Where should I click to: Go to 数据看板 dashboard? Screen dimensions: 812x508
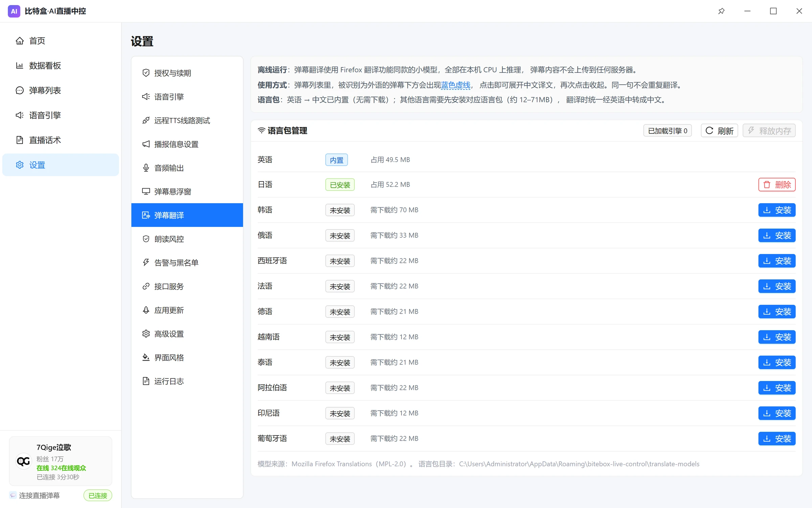(61, 66)
